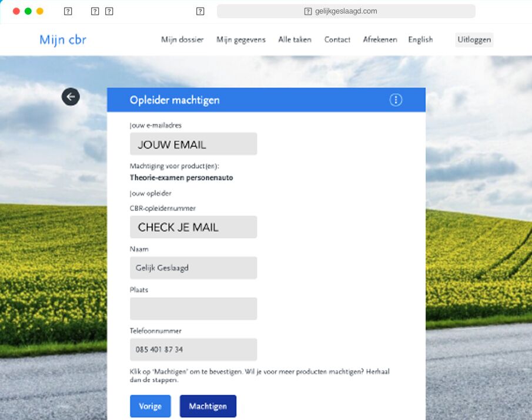Click the Jouw e-mailadres input field
This screenshot has width=532, height=420.
(x=193, y=144)
